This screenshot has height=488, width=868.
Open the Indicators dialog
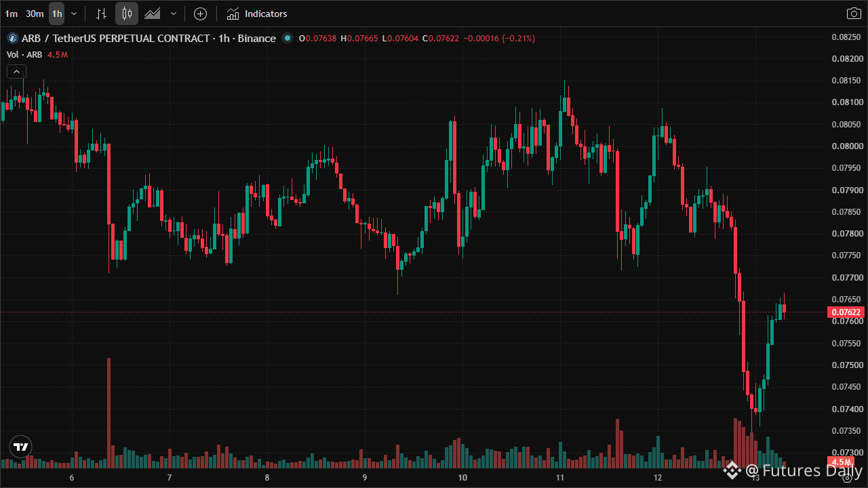click(x=257, y=14)
